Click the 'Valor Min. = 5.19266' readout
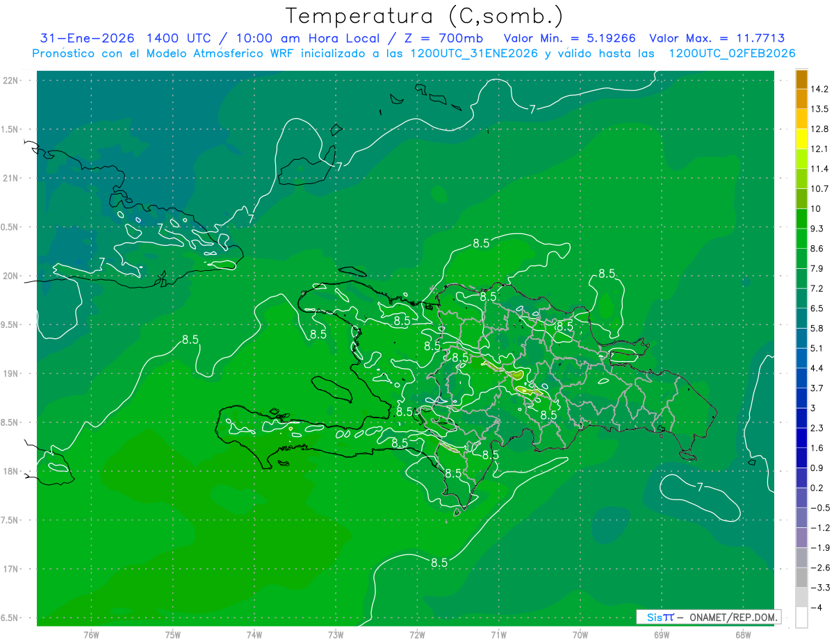The height and width of the screenshot is (644, 834). pos(570,38)
